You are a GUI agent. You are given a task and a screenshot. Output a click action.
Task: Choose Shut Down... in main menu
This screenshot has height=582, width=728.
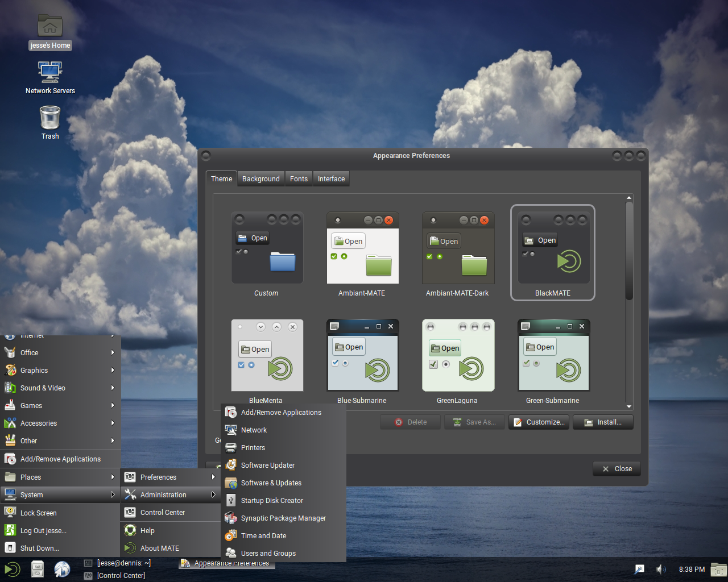click(x=60, y=548)
